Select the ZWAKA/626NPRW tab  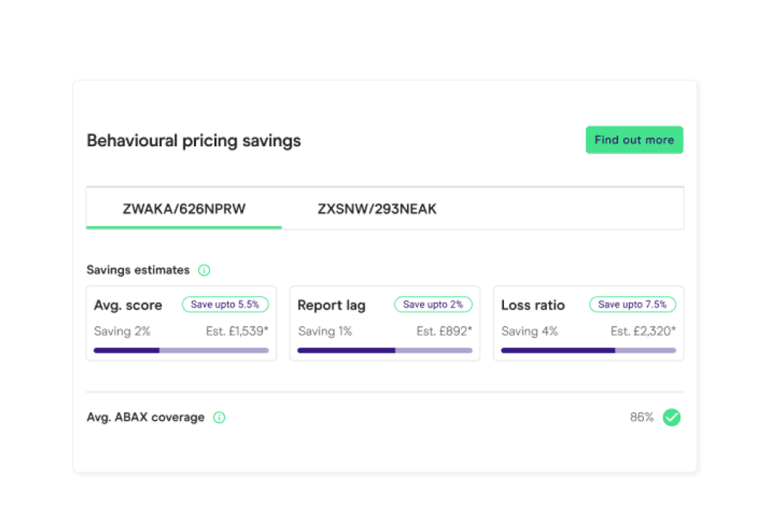click(183, 209)
